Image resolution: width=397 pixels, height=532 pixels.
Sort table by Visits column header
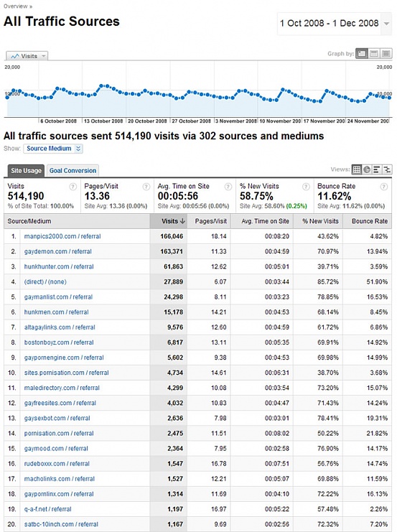point(169,221)
